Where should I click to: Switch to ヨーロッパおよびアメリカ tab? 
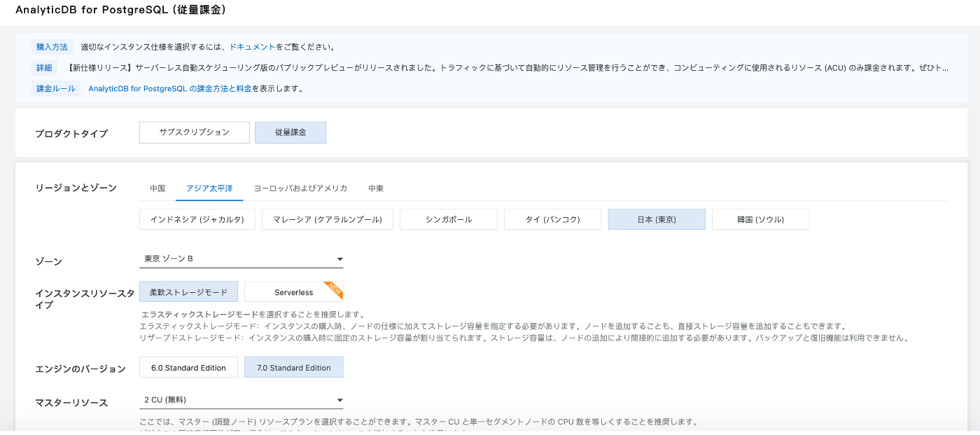click(300, 188)
